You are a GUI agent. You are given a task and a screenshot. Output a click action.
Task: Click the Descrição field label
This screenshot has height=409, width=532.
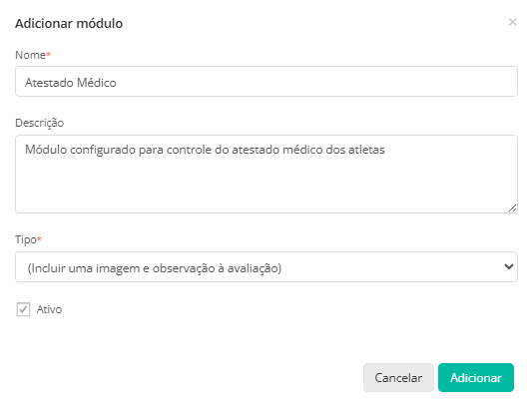pyautogui.click(x=39, y=123)
